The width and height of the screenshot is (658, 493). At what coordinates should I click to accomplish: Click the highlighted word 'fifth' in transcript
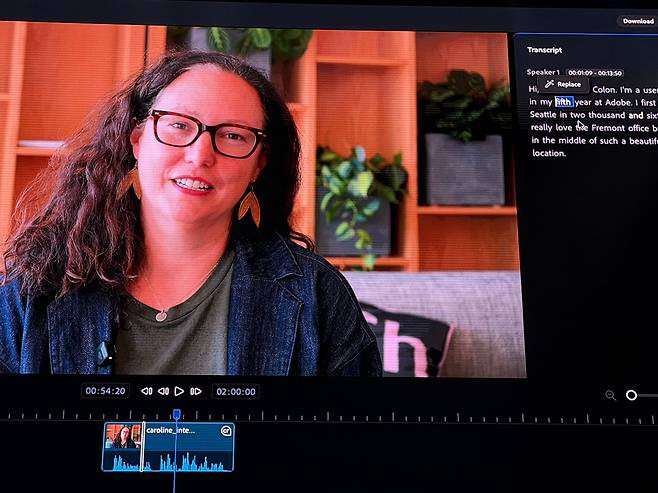(x=564, y=102)
